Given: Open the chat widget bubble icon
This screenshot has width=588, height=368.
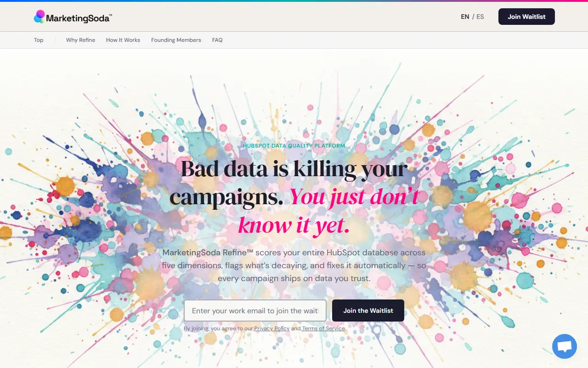Looking at the screenshot, I should [x=565, y=346].
